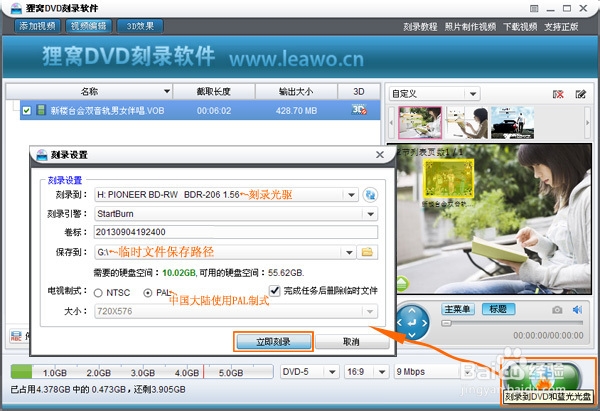Image resolution: width=600 pixels, height=411 pixels.
Task: Toggle 完成任务后删除临时文件 checkbox
Action: [x=274, y=291]
